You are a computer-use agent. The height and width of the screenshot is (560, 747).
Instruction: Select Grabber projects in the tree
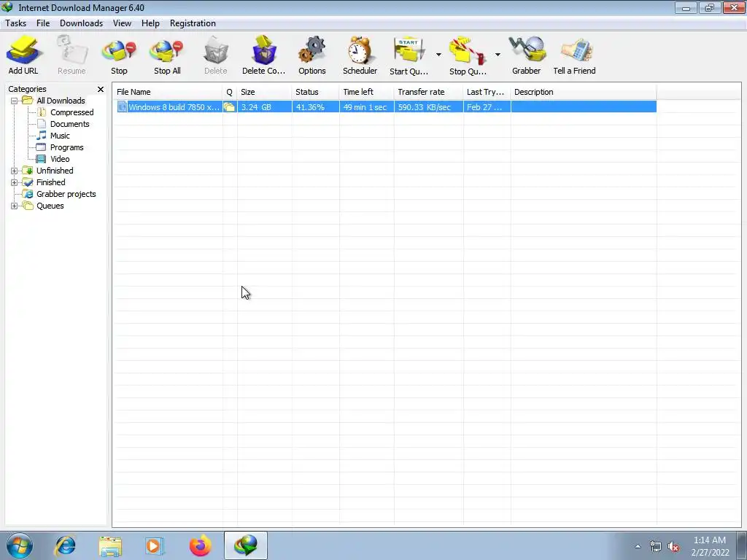(x=66, y=194)
